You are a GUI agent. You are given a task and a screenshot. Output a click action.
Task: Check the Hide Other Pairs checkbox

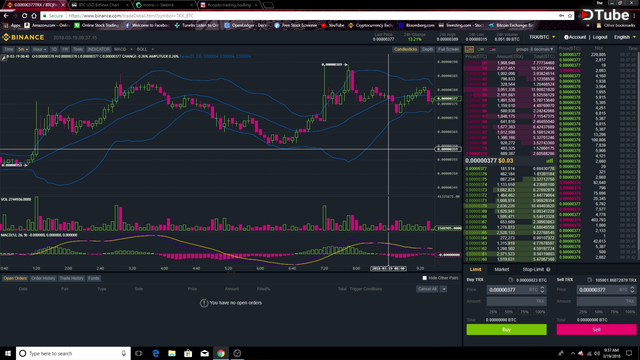click(424, 278)
